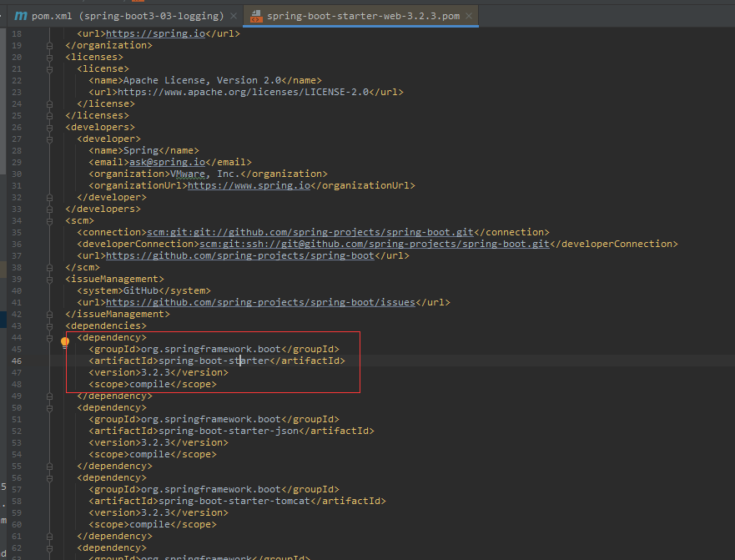Viewport: 735px width, 560px height.
Task: Collapse the developer block at line 27
Action: 49,139
